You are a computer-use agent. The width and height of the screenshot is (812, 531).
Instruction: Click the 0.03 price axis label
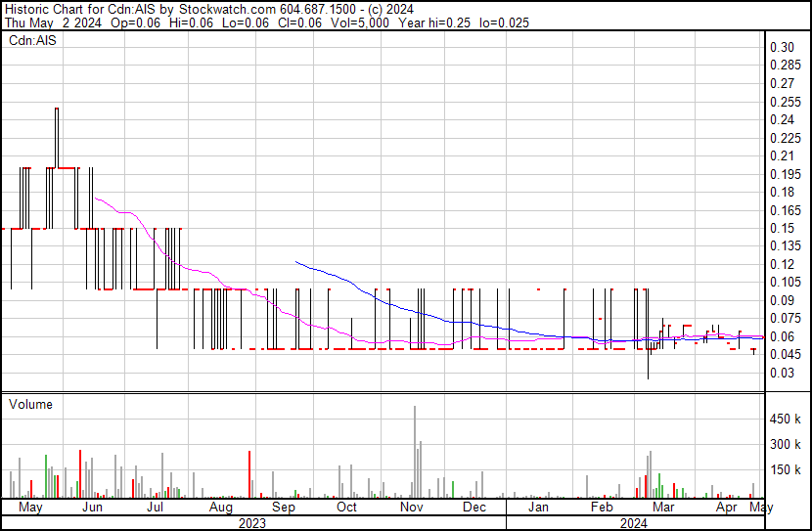781,374
